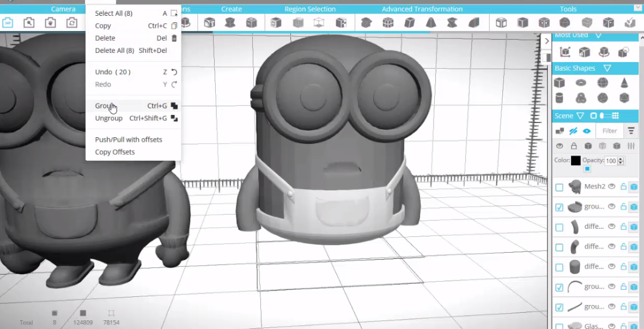Image resolution: width=644 pixels, height=329 pixels.
Task: Click the Scene thumbnail size slider
Action: 605,116
